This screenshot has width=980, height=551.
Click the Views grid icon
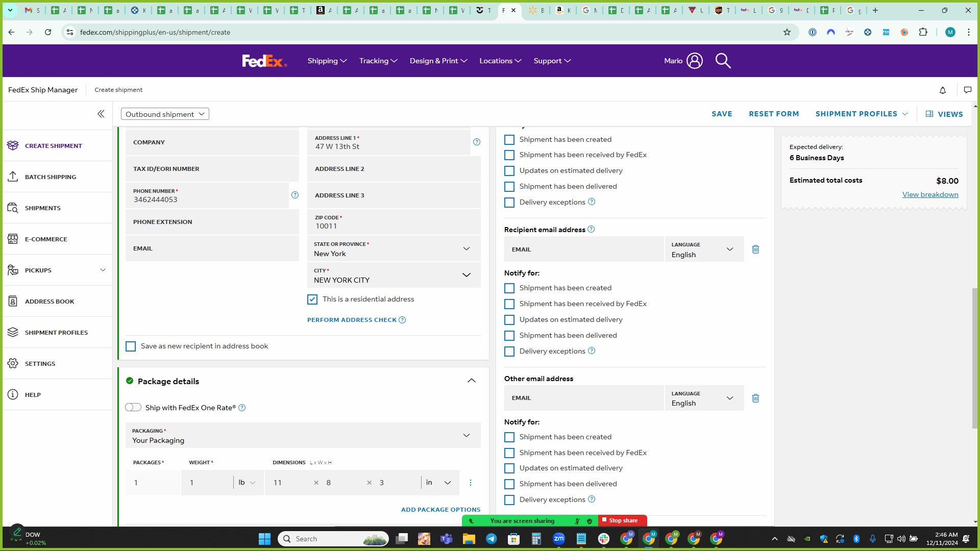click(929, 114)
